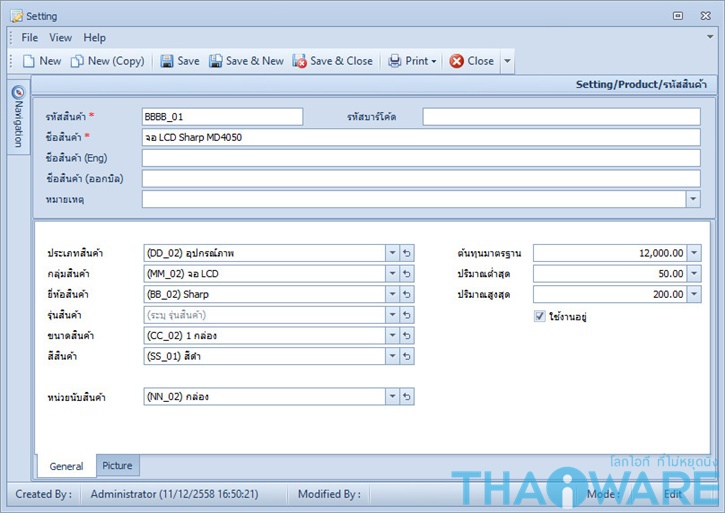725x513 pixels.
Task: Open the Navigation side panel icon
Action: coord(18,92)
